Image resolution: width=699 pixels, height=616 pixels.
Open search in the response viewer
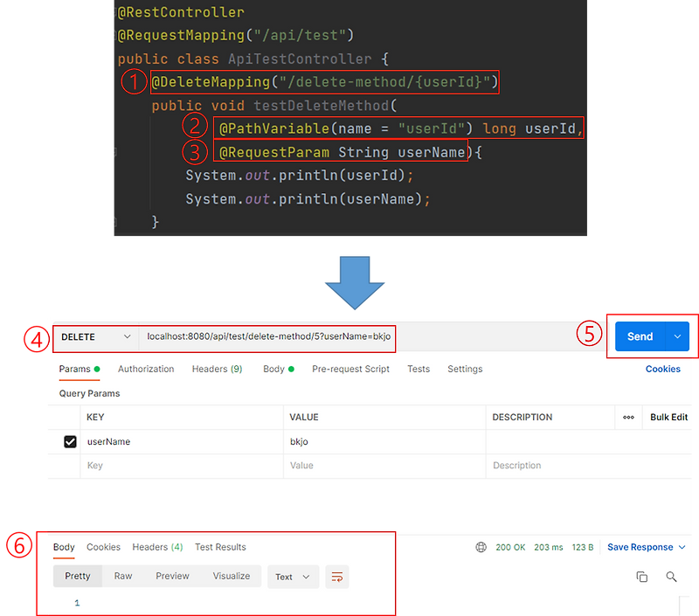(671, 577)
